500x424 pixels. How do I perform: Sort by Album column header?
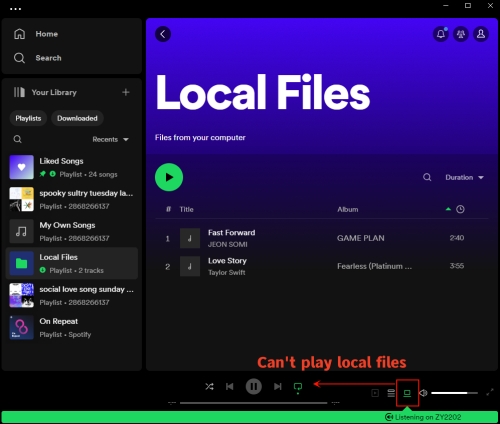click(348, 209)
